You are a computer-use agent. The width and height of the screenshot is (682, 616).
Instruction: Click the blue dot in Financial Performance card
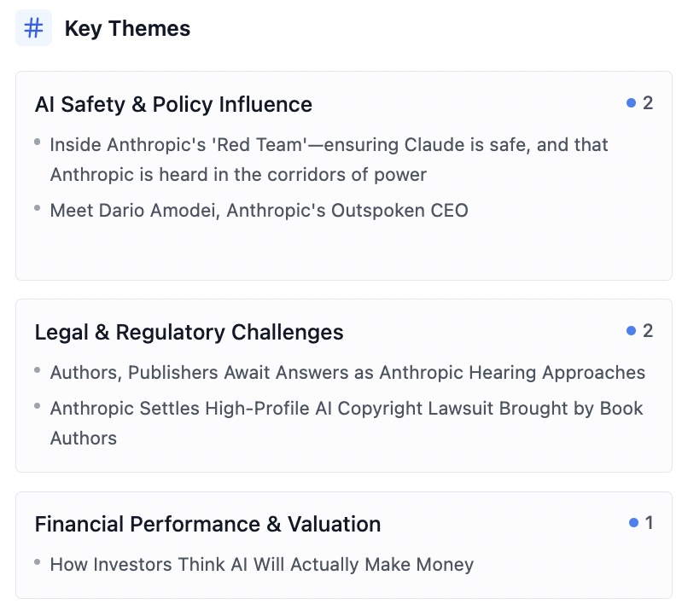click(633, 522)
